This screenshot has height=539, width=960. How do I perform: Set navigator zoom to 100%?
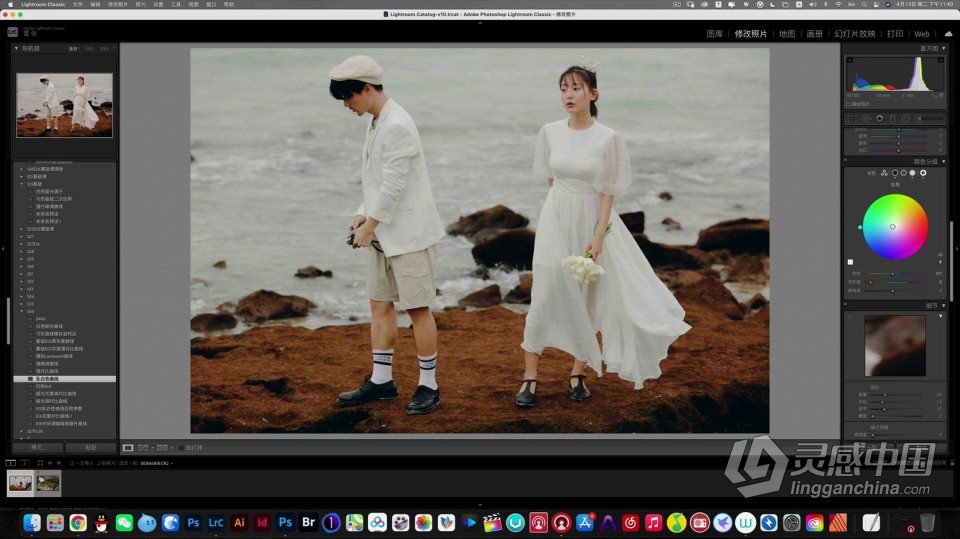pyautogui.click(x=89, y=48)
